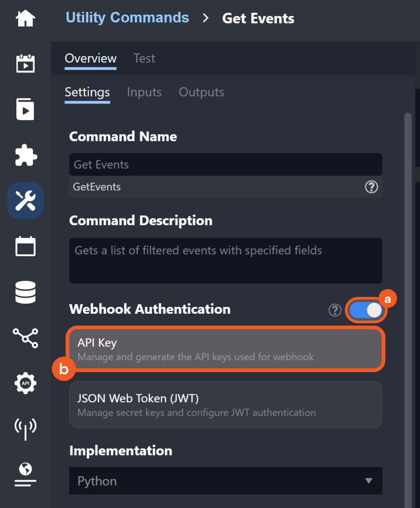Switch to the Inputs tab

pyautogui.click(x=144, y=92)
